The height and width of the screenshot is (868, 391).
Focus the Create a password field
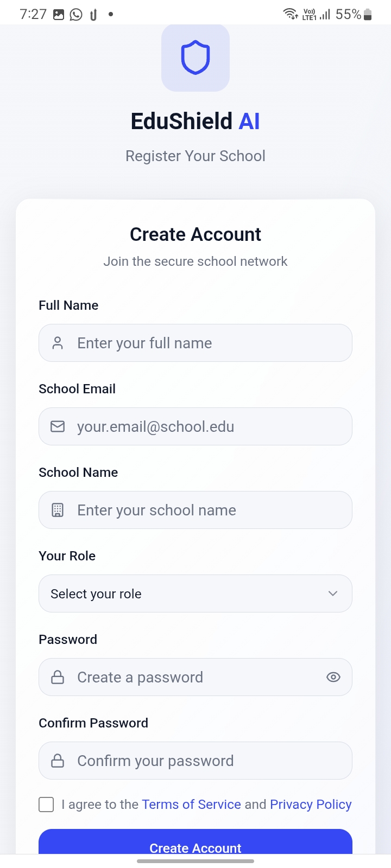pyautogui.click(x=195, y=677)
